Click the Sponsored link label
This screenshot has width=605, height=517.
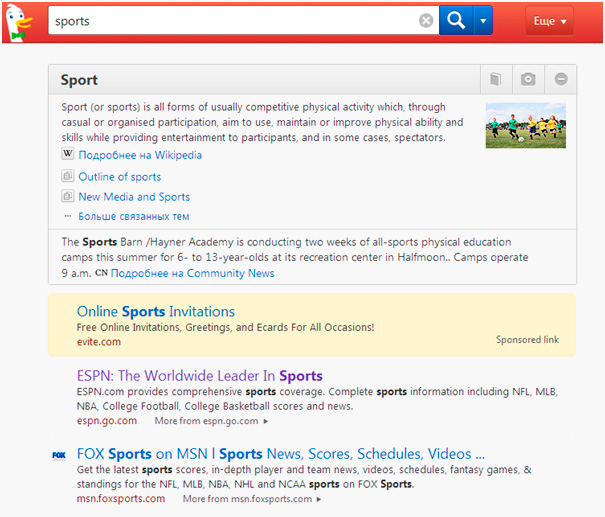[x=527, y=340]
